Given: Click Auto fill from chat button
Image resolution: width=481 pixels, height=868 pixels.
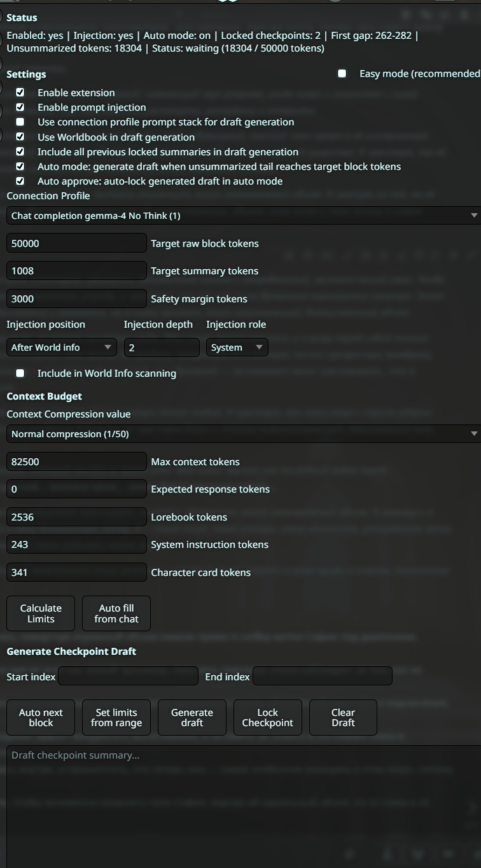Looking at the screenshot, I should (116, 613).
